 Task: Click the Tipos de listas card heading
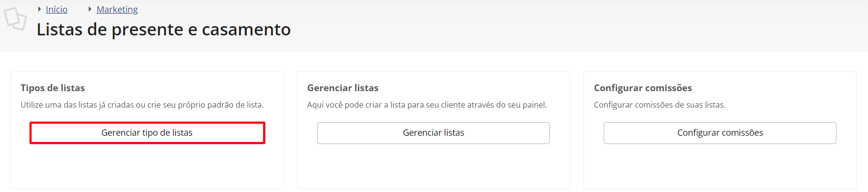point(52,88)
